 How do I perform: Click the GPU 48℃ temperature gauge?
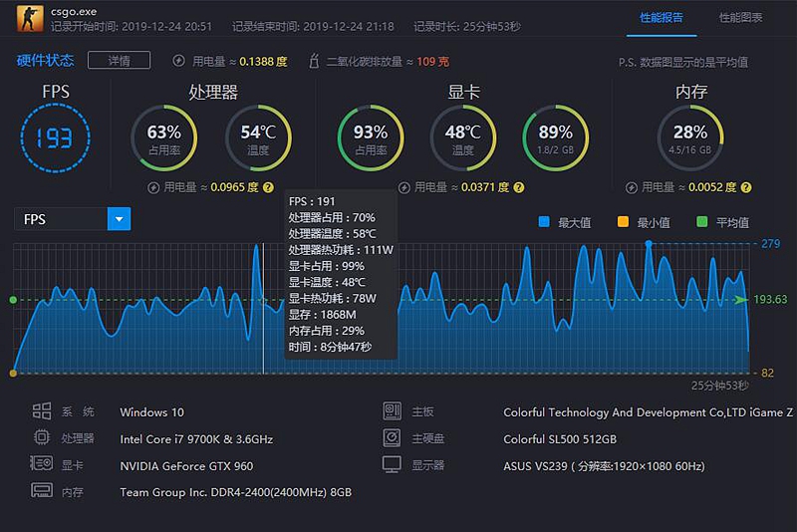click(x=463, y=137)
